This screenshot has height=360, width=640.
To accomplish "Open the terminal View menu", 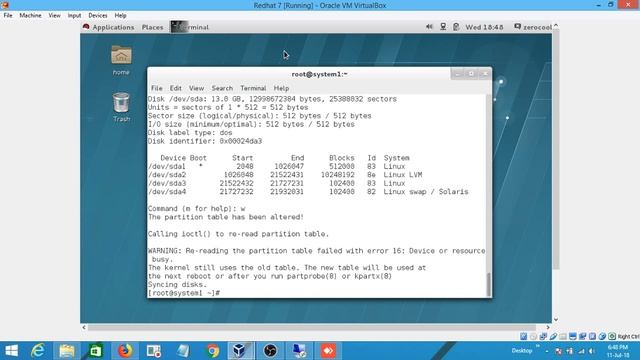I will pos(196,88).
